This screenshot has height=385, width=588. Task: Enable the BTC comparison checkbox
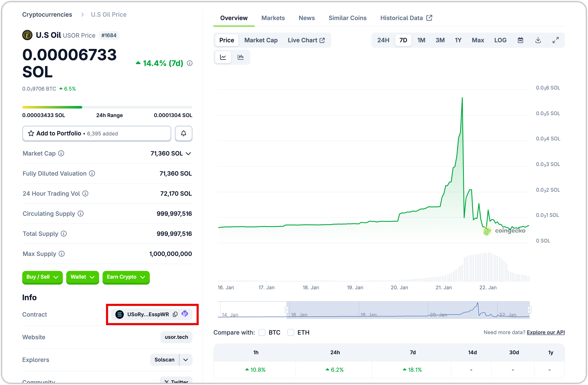click(262, 332)
